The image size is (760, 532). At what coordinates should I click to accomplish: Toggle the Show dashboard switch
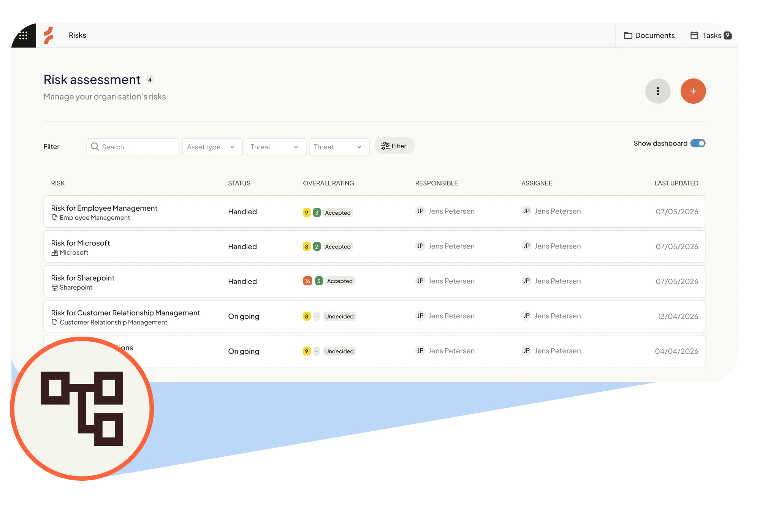coord(698,143)
